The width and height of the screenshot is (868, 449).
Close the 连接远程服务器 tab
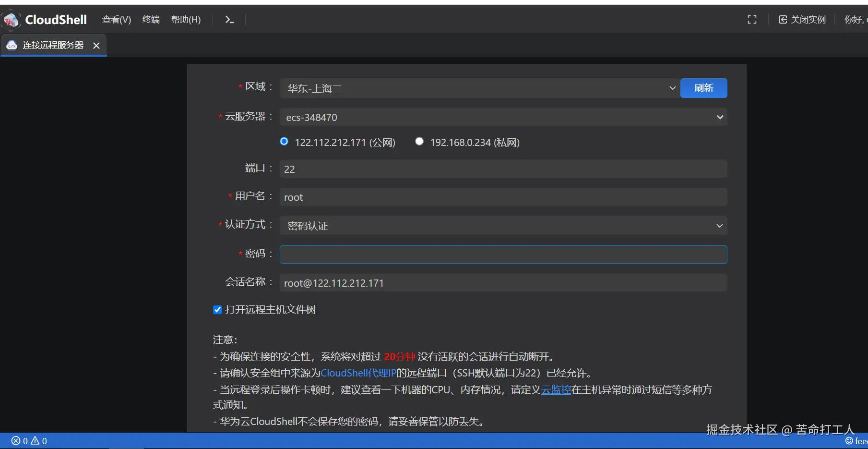click(x=96, y=45)
